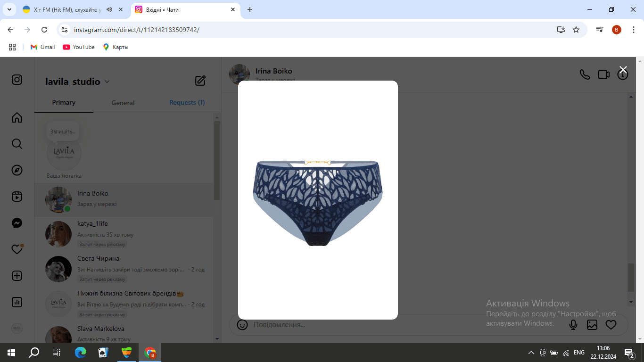
Task: Open Irina Boiko chat in list
Action: click(124, 199)
